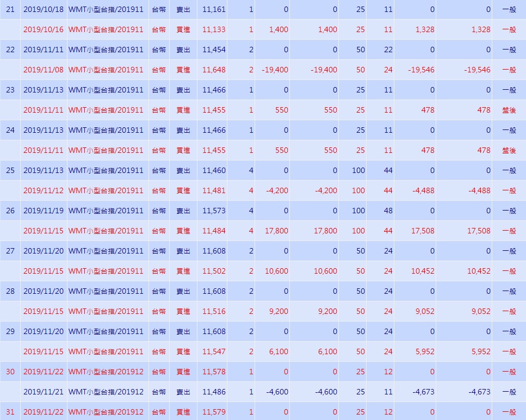Select row 29 index number
The width and height of the screenshot is (526, 420).
(10, 331)
